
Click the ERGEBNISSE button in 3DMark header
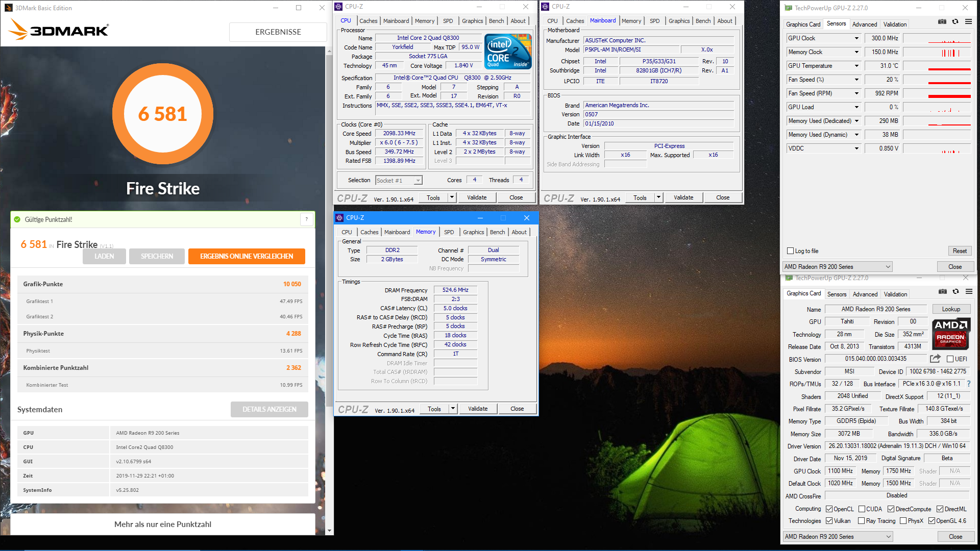point(278,32)
